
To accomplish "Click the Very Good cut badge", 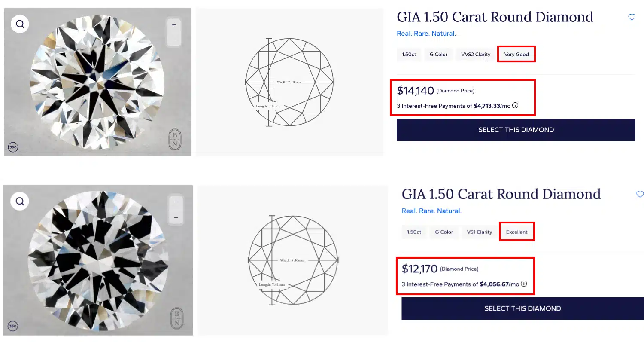I will pos(516,54).
